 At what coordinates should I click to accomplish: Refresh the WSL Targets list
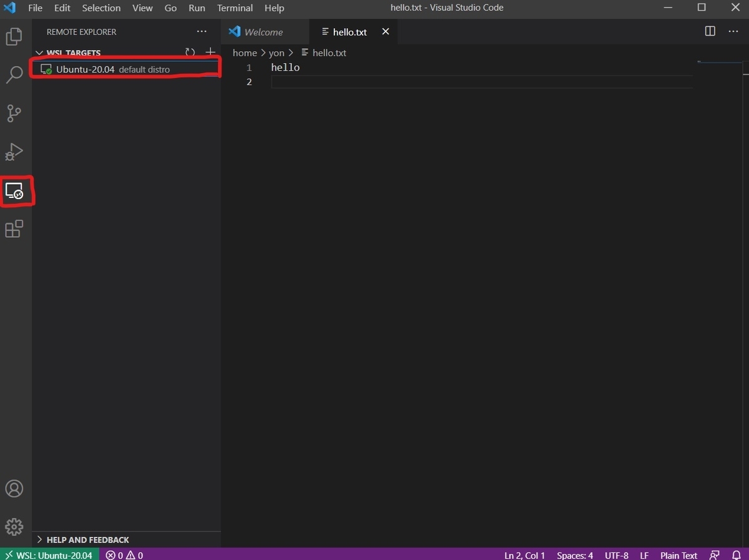point(190,52)
